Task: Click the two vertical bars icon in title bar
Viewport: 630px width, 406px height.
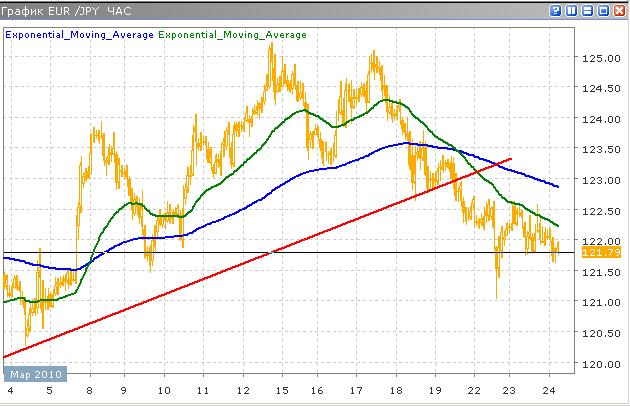Action: tap(571, 10)
